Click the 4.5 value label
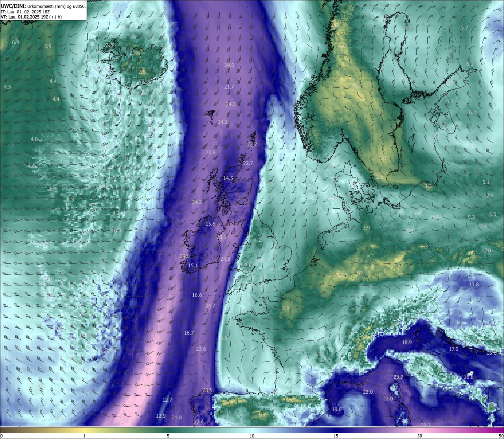 [x=7, y=87]
